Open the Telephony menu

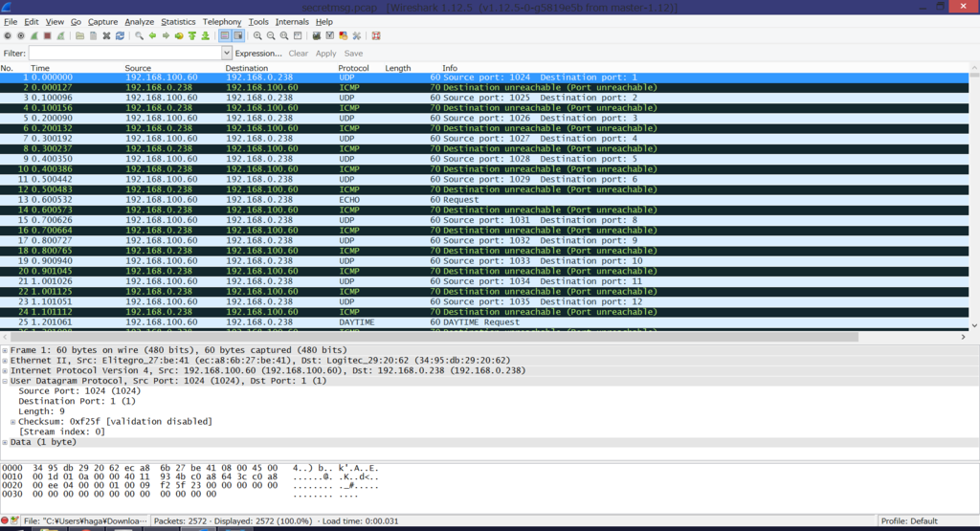[222, 22]
